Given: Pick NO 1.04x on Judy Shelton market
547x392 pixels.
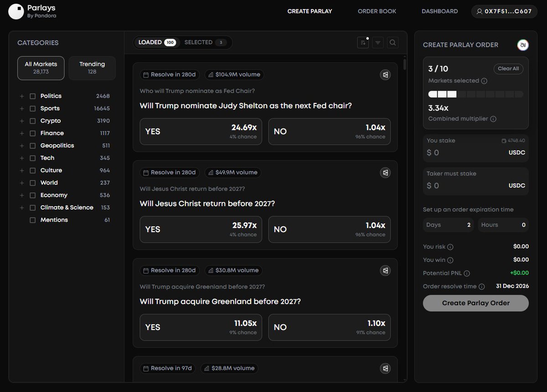Looking at the screenshot, I should click(329, 132).
